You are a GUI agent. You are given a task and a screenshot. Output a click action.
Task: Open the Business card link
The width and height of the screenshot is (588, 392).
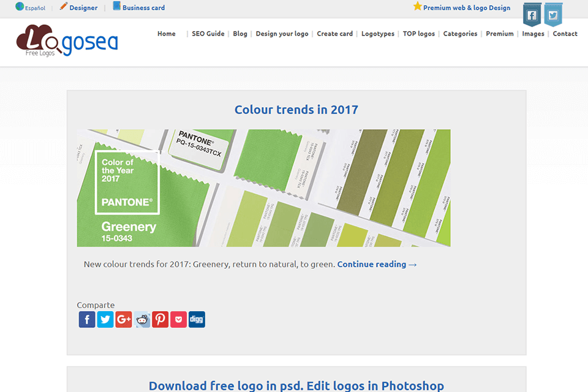click(143, 8)
